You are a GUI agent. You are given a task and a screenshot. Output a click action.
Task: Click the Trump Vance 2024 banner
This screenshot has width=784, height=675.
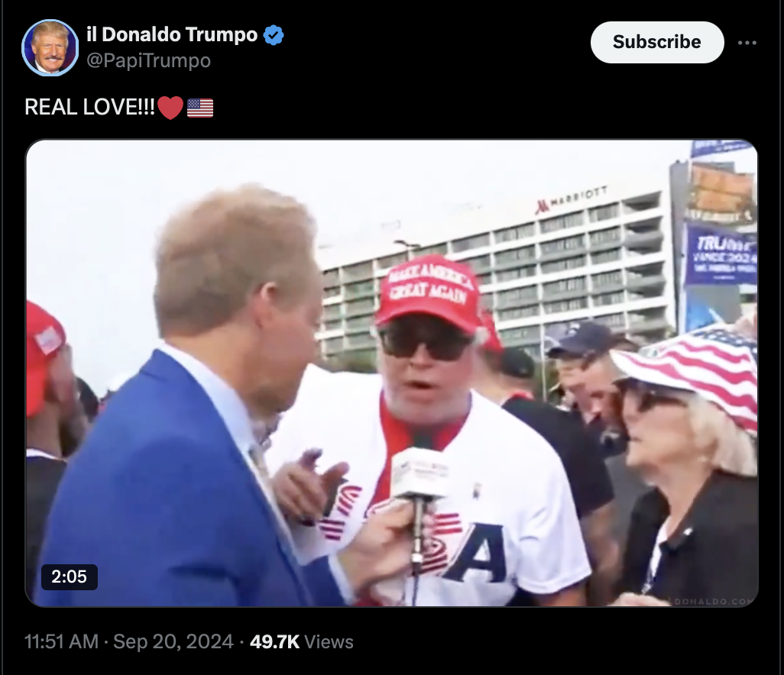tap(720, 255)
